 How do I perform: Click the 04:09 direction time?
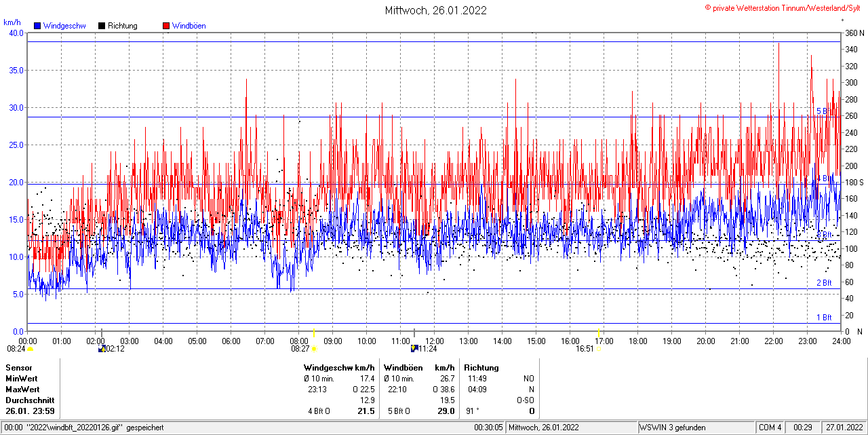tap(477, 390)
